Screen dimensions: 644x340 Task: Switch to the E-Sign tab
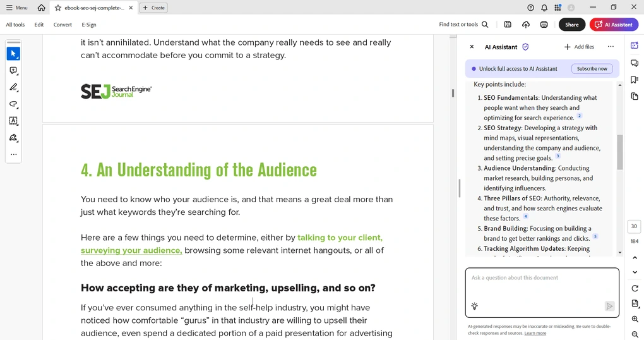coord(89,25)
